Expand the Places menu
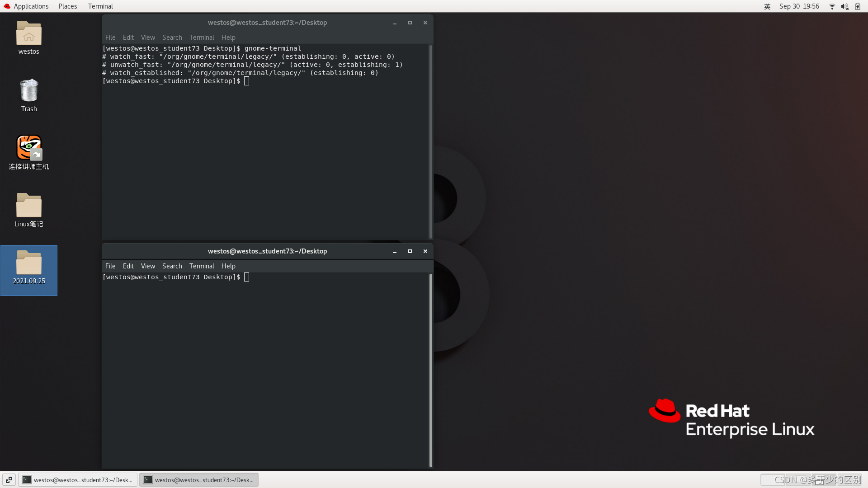Image resolution: width=868 pixels, height=488 pixels. point(67,6)
